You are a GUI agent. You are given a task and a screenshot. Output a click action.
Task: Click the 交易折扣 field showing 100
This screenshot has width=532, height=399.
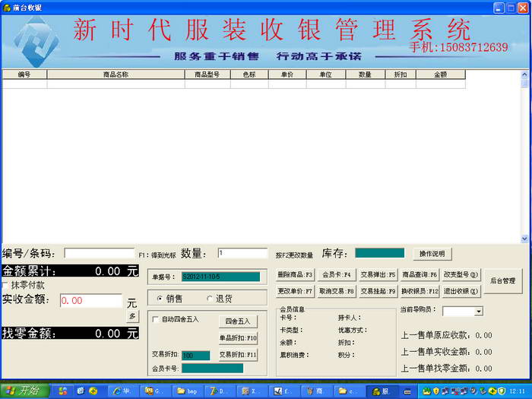pyautogui.click(x=196, y=355)
